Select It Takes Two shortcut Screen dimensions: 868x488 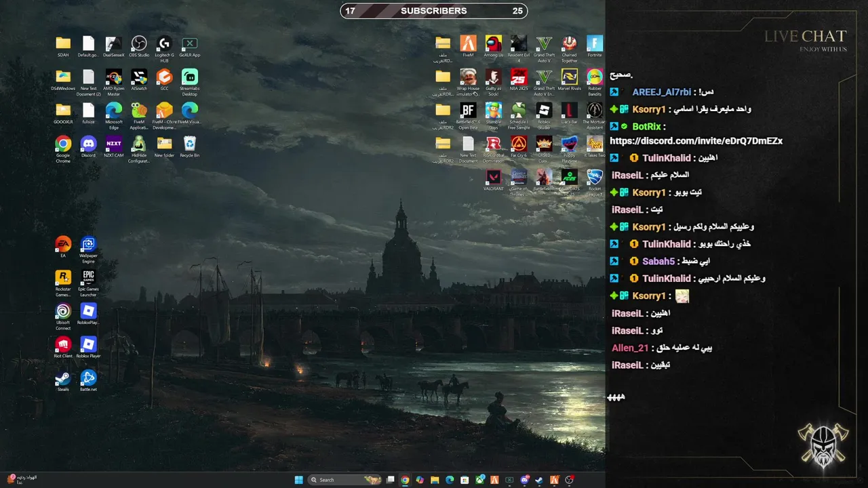tap(595, 146)
